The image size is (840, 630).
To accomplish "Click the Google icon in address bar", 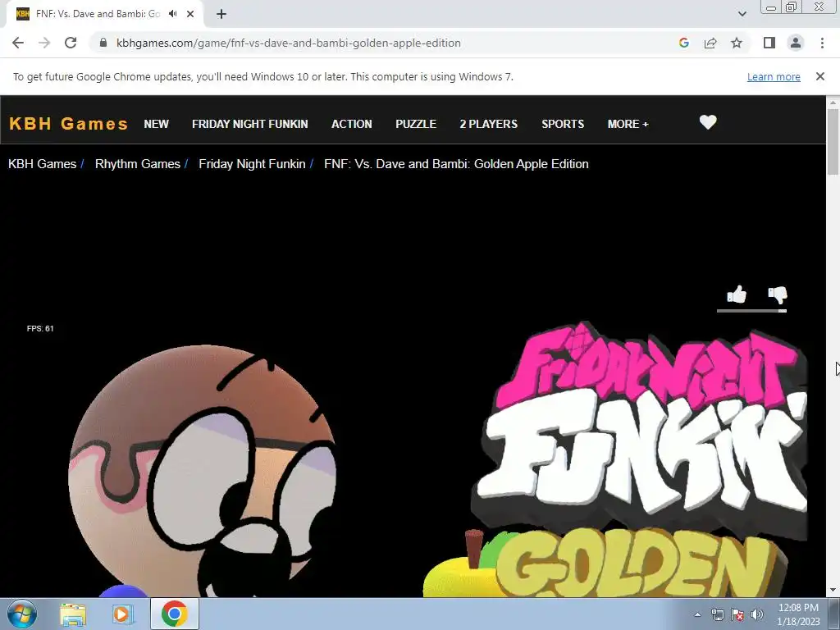I will (683, 43).
